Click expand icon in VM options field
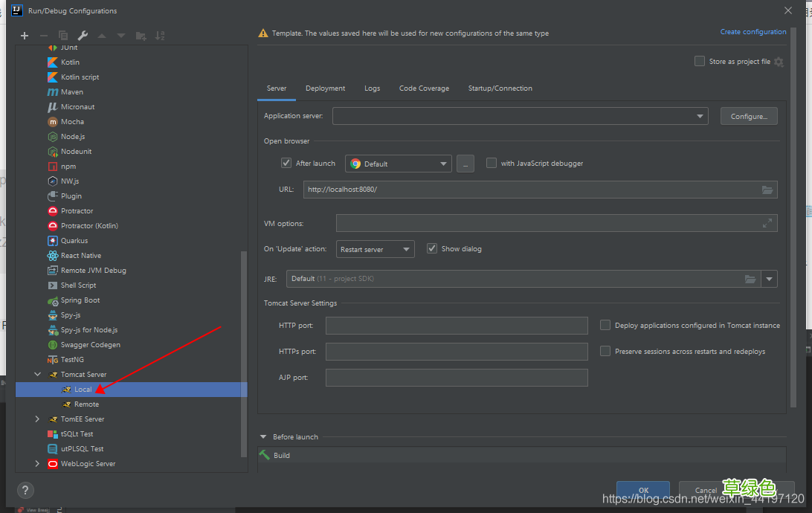The height and width of the screenshot is (513, 812). (767, 223)
